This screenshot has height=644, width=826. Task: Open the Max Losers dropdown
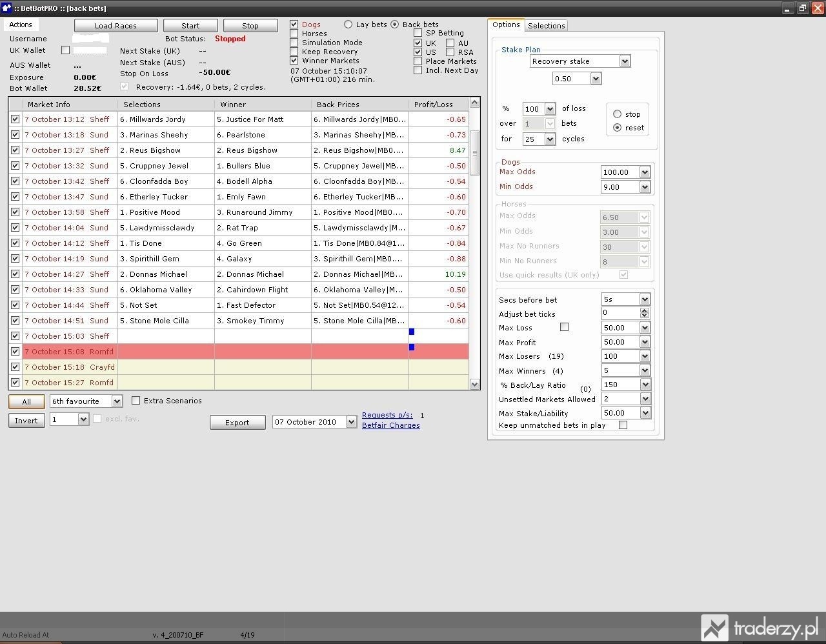point(644,356)
